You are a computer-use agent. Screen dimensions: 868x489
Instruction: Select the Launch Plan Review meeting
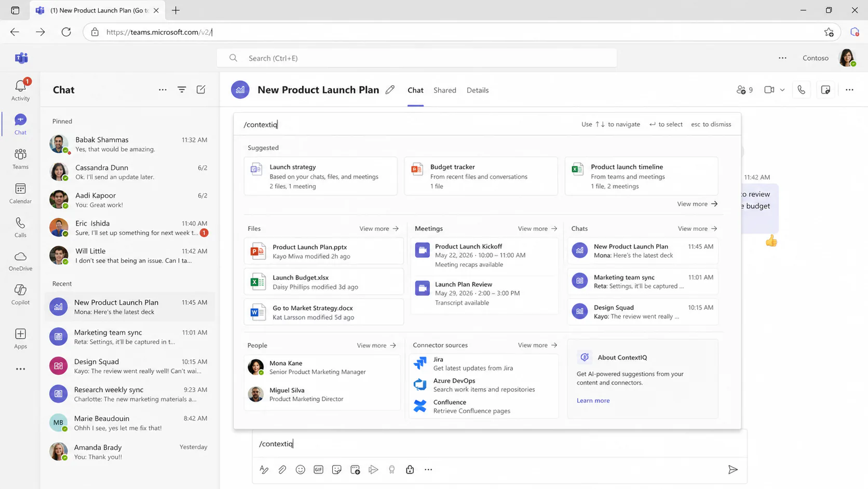coord(484,294)
